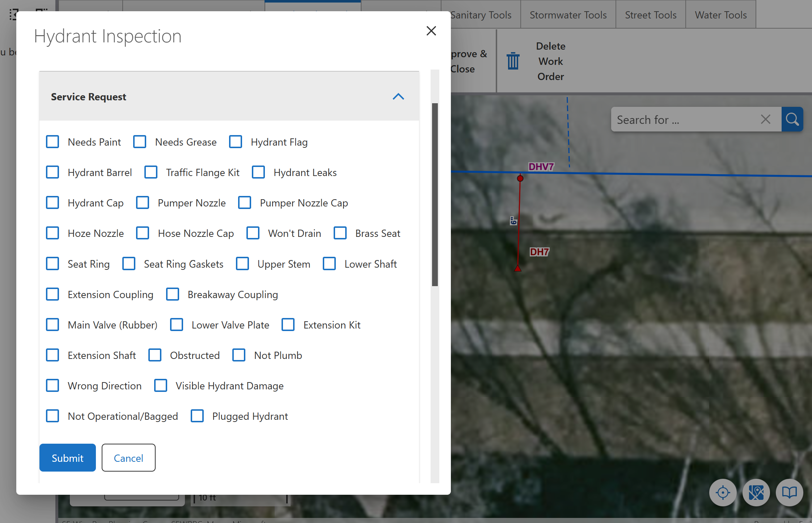This screenshot has height=523, width=812.
Task: Check the Hydrant Cap checkbox
Action: tap(52, 202)
